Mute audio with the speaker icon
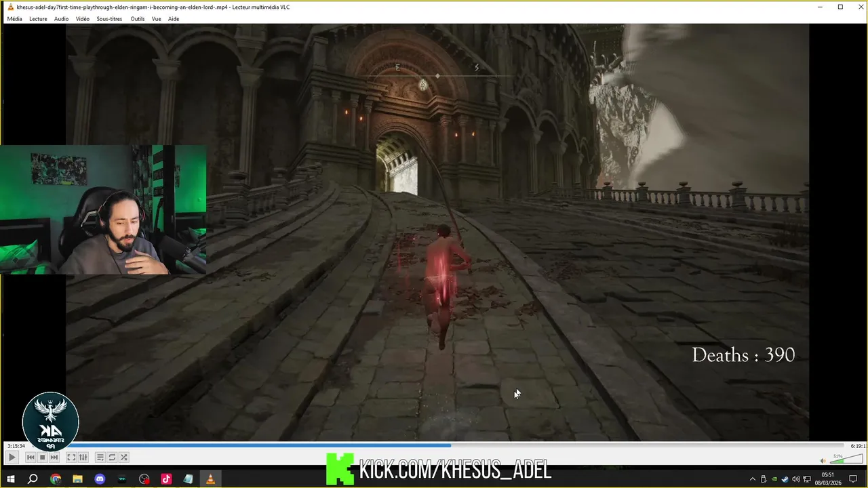The width and height of the screenshot is (868, 488). click(823, 461)
